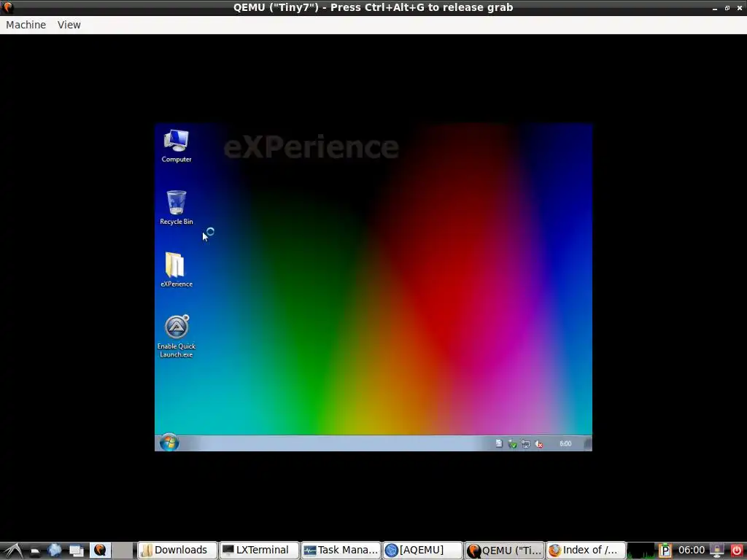Screen dimensions: 747x560
Task: Switch to the Index of Firefox window
Action: pos(586,550)
